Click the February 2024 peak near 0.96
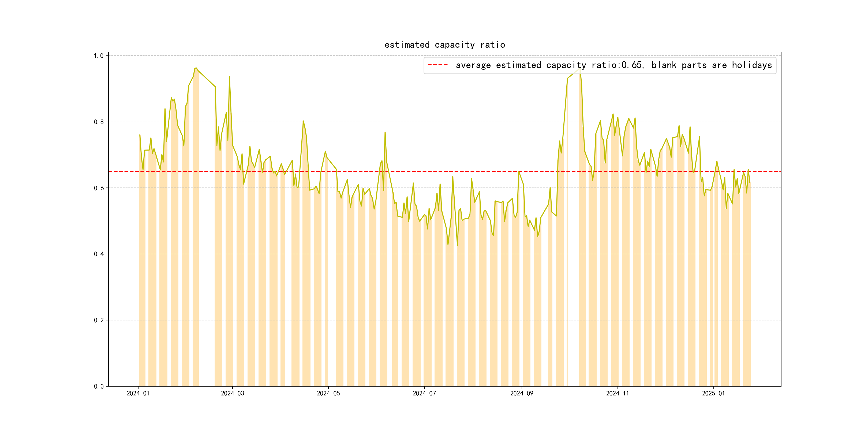Image resolution: width=868 pixels, height=434 pixels. tap(196, 68)
